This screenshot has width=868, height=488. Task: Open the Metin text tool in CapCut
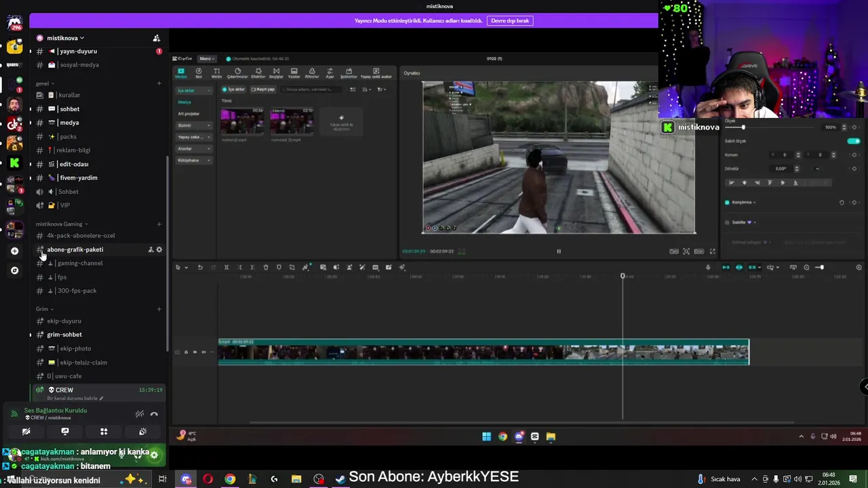click(x=217, y=73)
